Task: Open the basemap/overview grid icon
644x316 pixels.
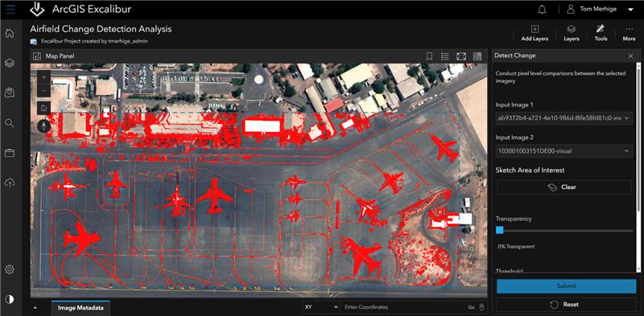Action: tap(477, 56)
